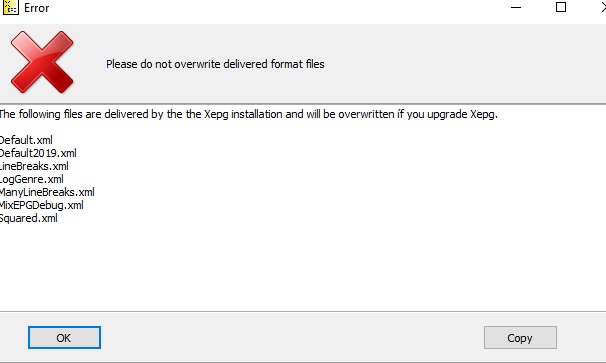Image resolution: width=606 pixels, height=363 pixels.
Task: Click the red X error icon
Action: tap(42, 62)
